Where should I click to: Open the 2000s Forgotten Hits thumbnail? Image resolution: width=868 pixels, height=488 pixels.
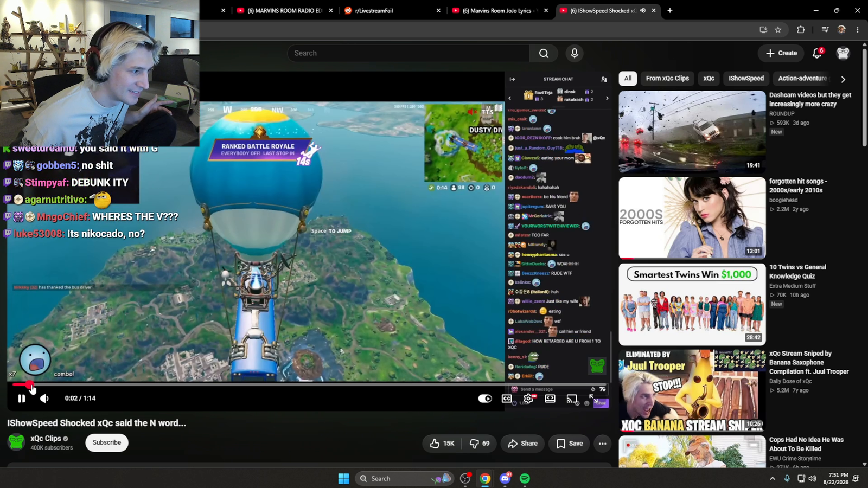click(x=692, y=217)
